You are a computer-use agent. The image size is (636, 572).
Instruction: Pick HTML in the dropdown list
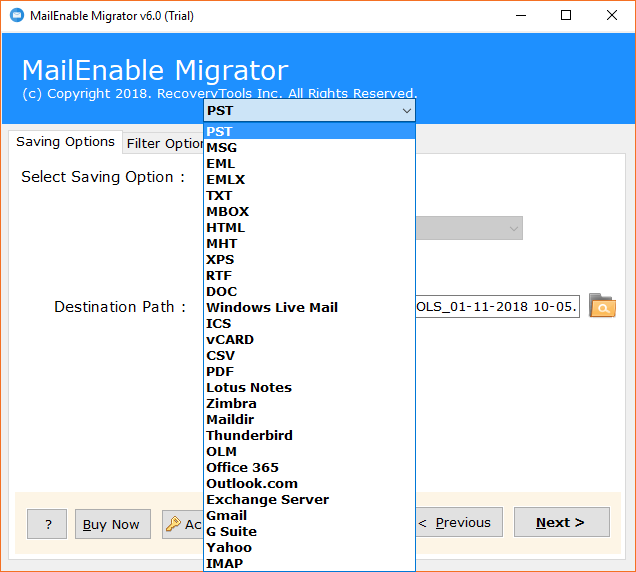pyautogui.click(x=309, y=228)
